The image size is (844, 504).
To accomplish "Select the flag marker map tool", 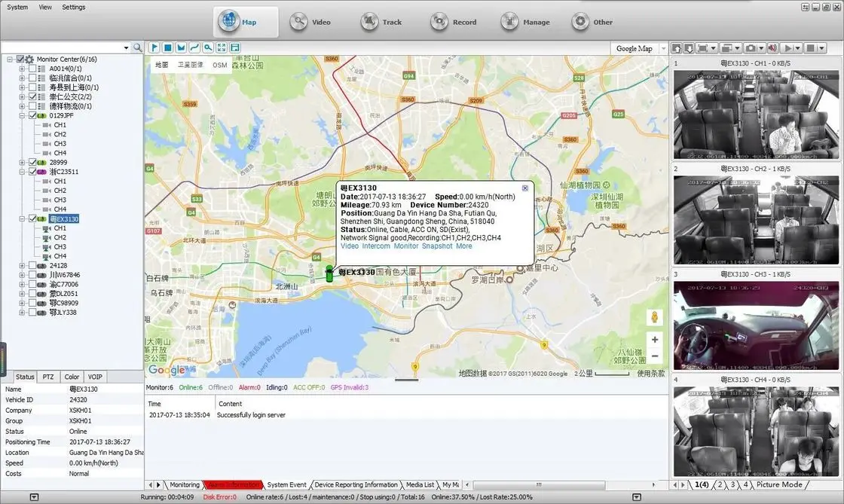I will [154, 48].
